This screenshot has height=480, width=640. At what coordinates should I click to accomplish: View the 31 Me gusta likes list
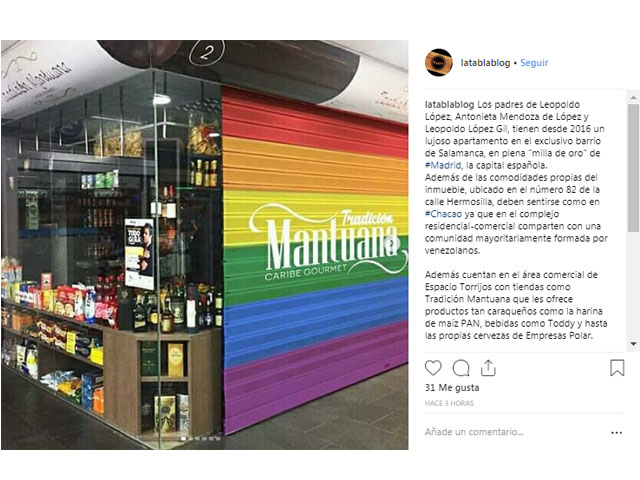click(452, 387)
